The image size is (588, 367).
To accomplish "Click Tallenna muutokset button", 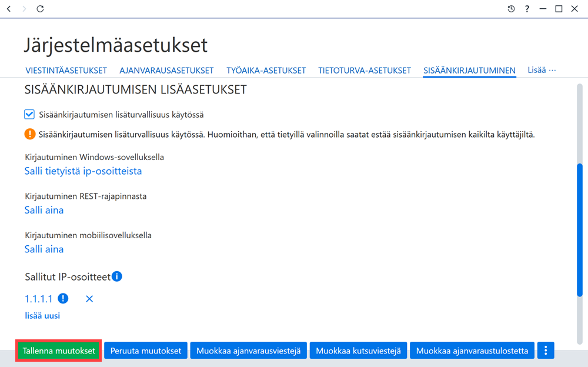I will pos(59,351).
